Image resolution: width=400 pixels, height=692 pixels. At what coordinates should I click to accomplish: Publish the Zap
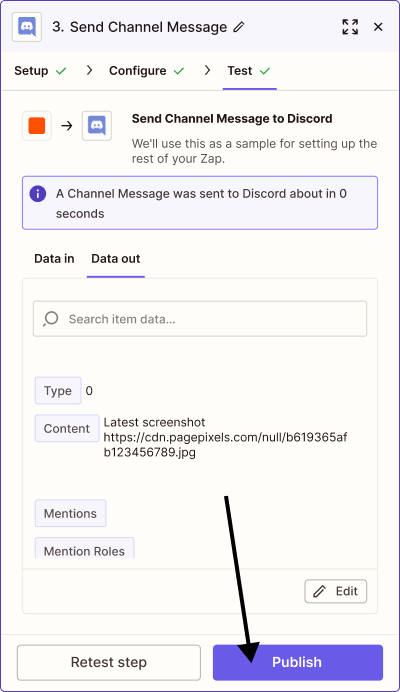coord(298,662)
